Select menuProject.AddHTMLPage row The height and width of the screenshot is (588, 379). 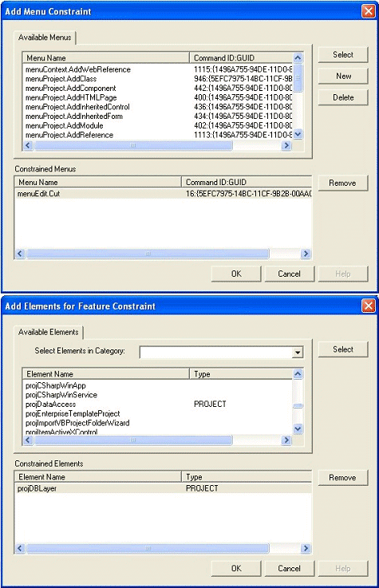pyautogui.click(x=159, y=97)
